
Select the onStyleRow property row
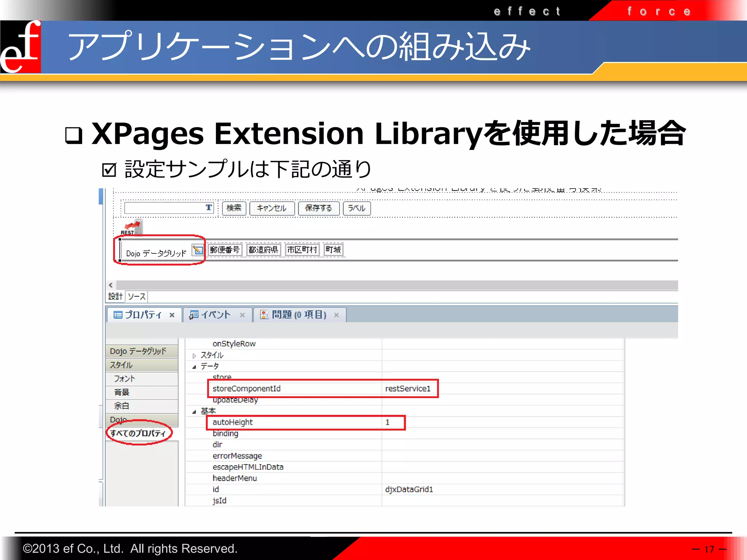point(405,344)
